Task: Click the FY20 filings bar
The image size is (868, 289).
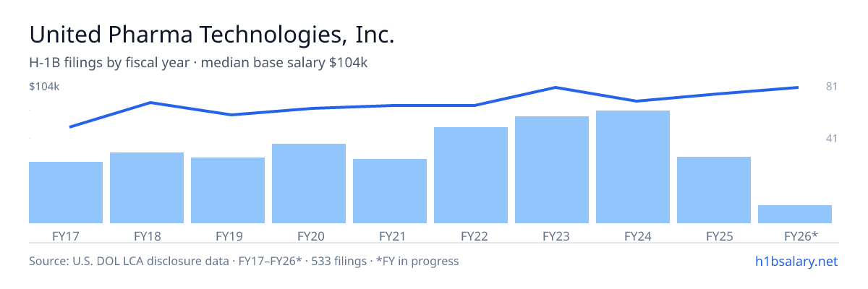Action: pyautogui.click(x=309, y=184)
